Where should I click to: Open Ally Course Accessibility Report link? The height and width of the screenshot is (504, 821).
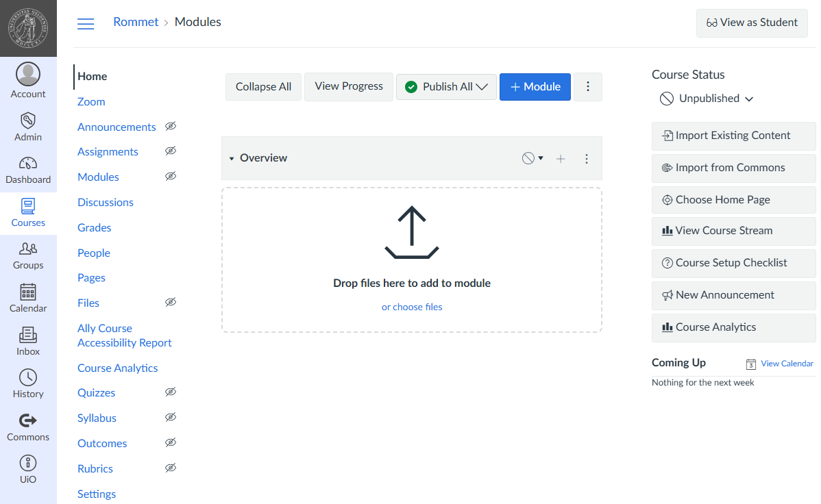[x=125, y=336]
